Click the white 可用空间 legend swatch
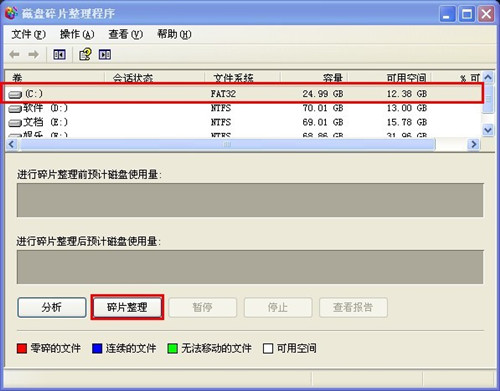 (x=268, y=349)
